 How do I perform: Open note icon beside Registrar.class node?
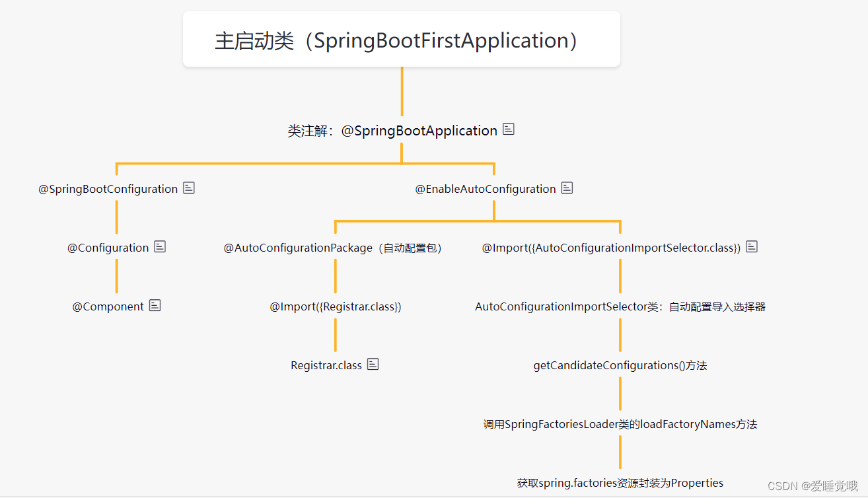pyautogui.click(x=373, y=365)
